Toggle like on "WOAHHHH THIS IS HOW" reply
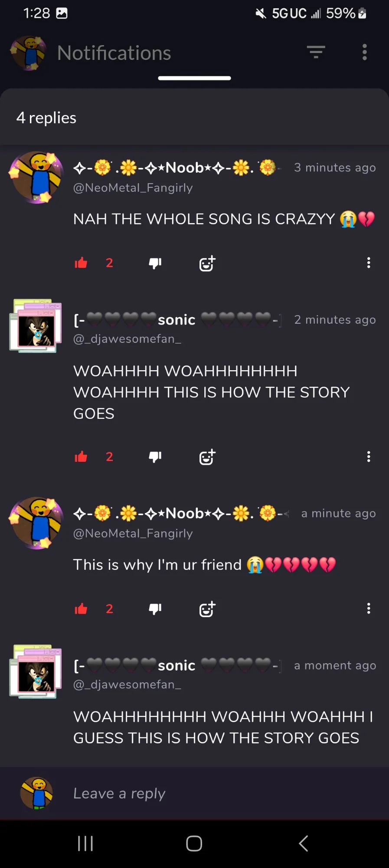The width and height of the screenshot is (389, 868). [x=81, y=457]
